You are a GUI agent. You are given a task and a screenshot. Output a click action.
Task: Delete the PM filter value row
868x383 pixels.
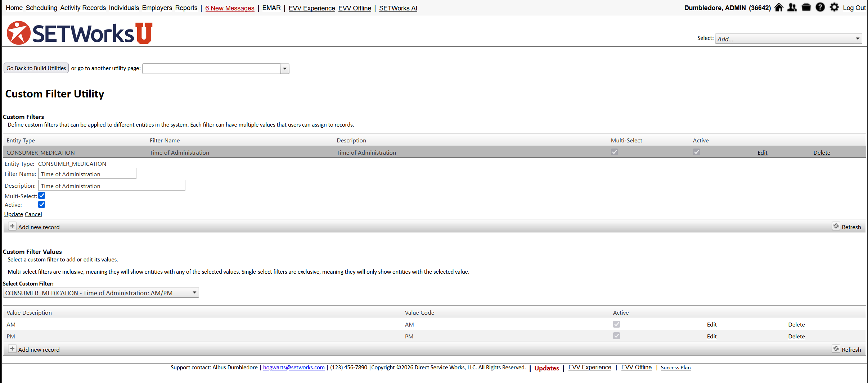(796, 337)
